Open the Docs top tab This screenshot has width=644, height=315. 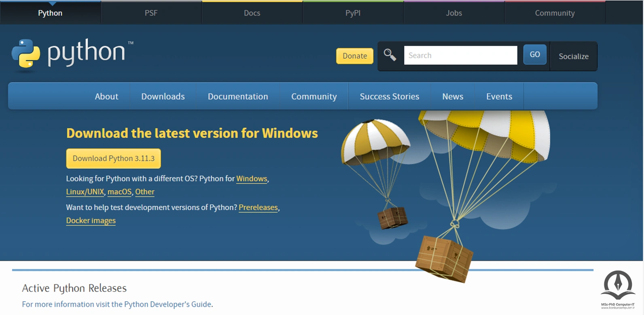(x=252, y=13)
